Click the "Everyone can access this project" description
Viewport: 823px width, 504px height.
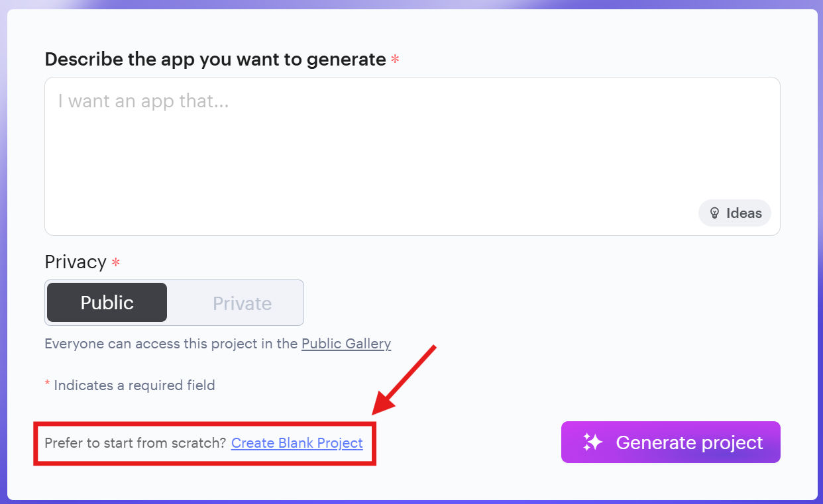click(x=171, y=344)
